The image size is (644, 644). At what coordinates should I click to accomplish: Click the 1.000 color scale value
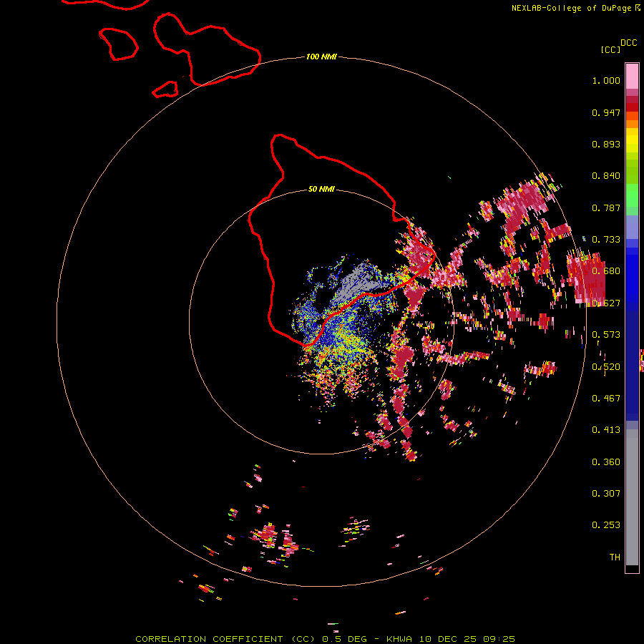606,80
